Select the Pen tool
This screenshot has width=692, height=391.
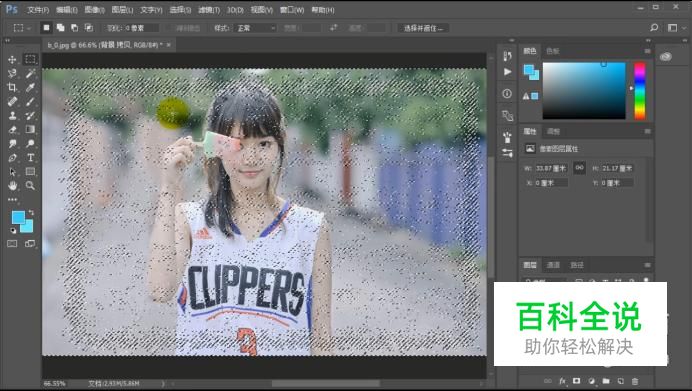coord(12,158)
